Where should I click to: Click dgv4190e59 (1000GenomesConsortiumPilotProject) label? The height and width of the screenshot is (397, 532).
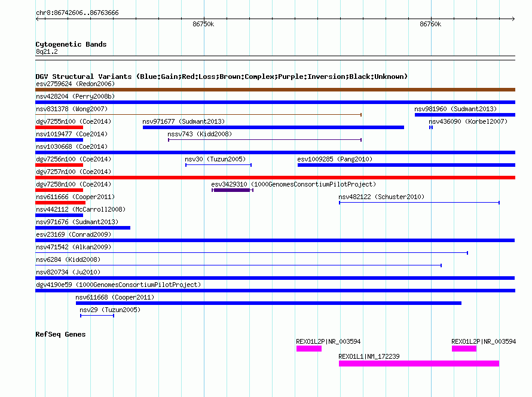[118, 285]
